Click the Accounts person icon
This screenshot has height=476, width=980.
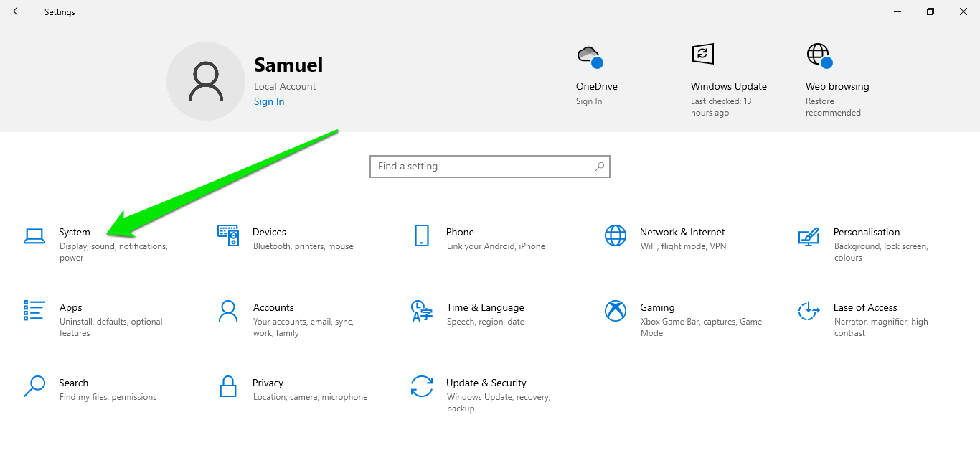pyautogui.click(x=228, y=311)
